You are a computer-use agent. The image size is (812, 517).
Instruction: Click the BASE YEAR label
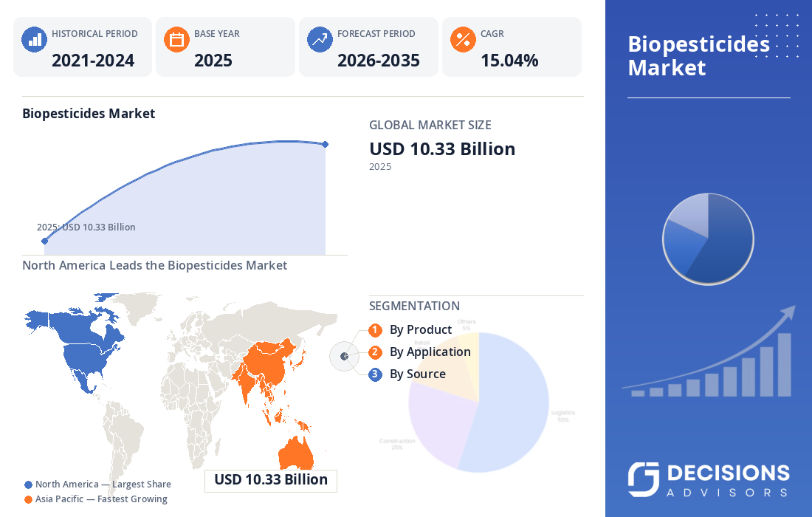click(216, 34)
